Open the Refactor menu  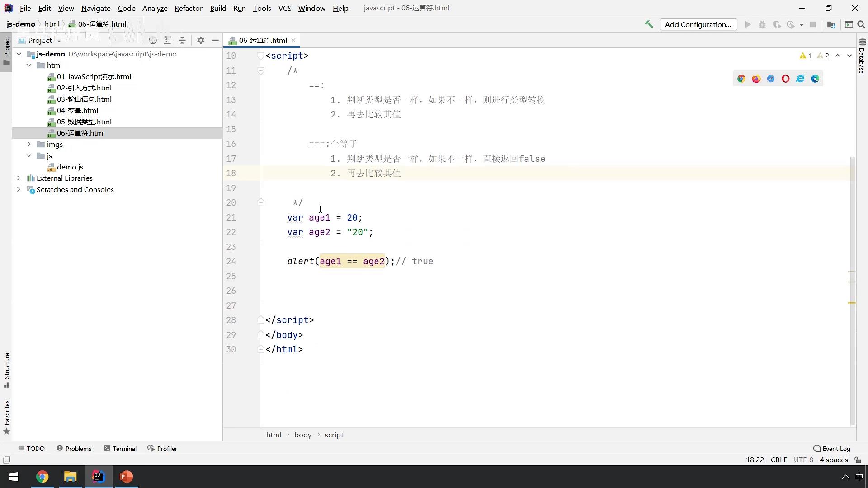(188, 8)
